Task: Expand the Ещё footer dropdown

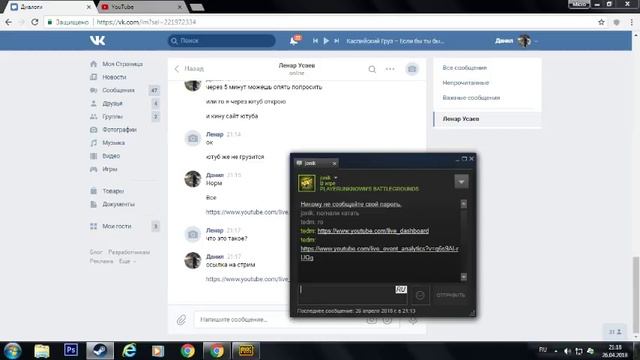Action: [x=127, y=261]
